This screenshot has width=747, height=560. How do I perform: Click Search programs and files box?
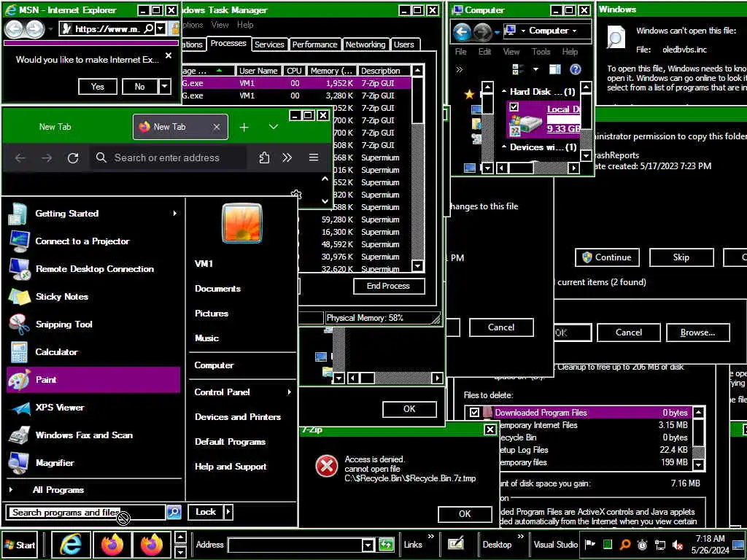pyautogui.click(x=86, y=513)
